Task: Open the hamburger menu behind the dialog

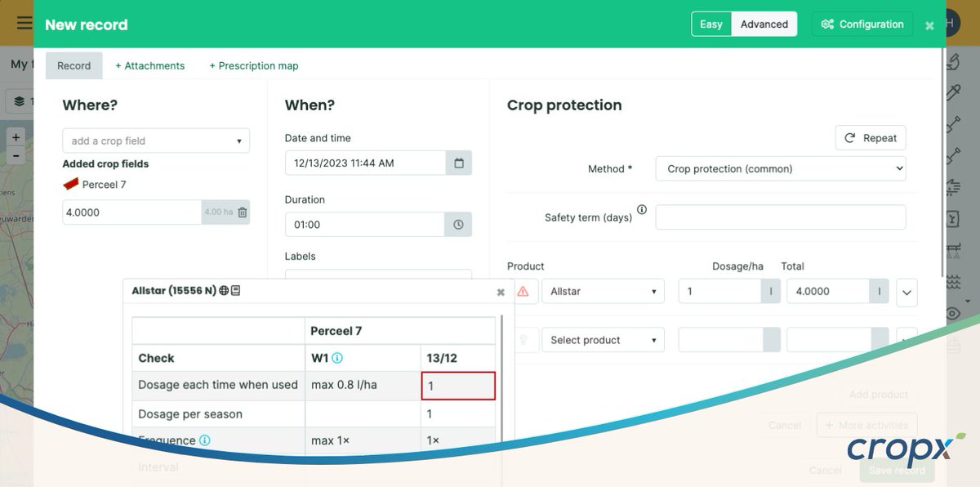Action: click(24, 23)
